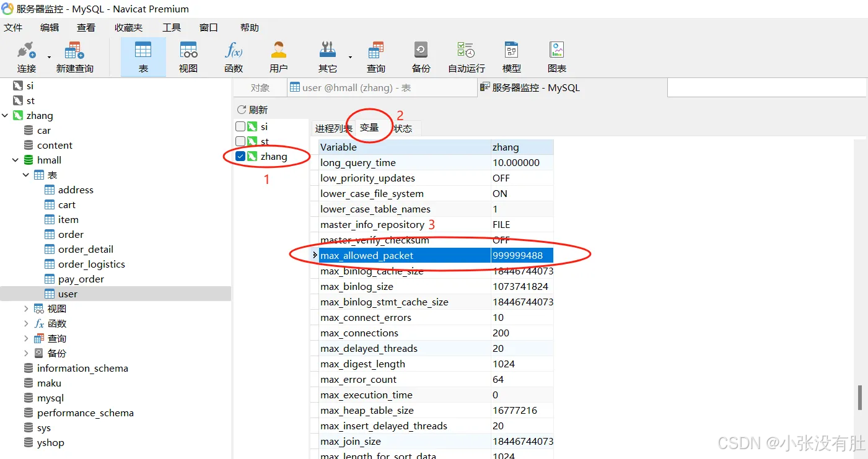
Task: Expand the 查询 queries folder
Action: (x=26, y=339)
